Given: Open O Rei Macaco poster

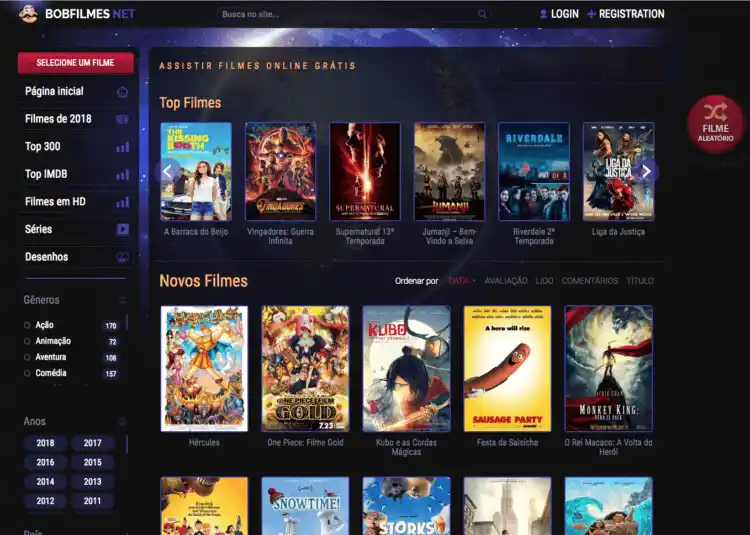Looking at the screenshot, I should point(608,369).
